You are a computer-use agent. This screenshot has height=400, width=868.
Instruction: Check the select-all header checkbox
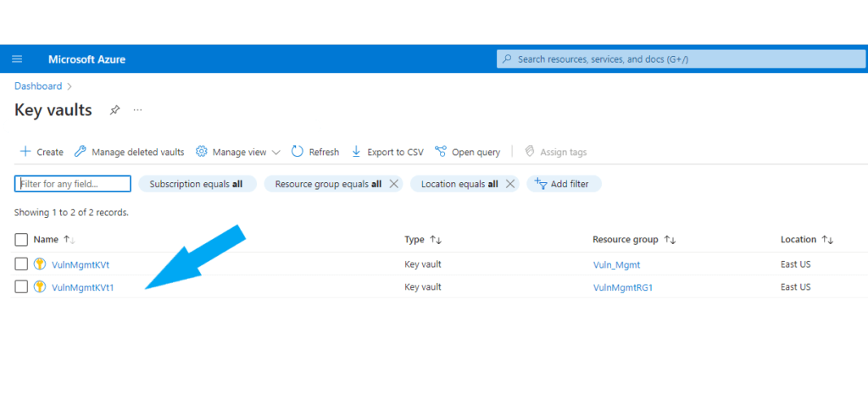pos(21,240)
